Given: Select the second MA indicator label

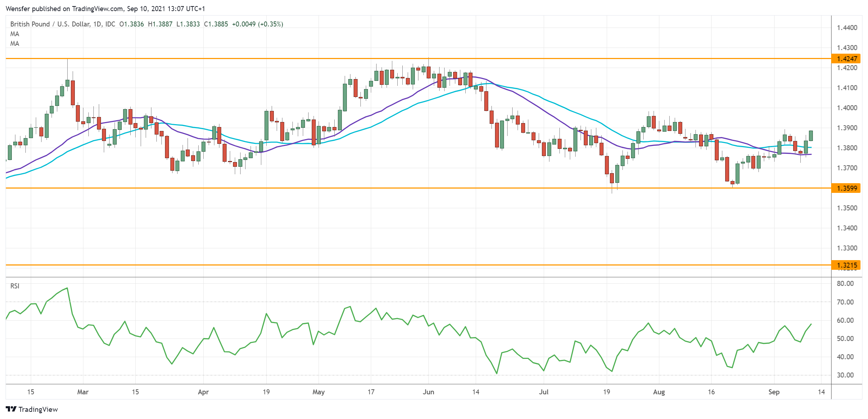Looking at the screenshot, I should click(15, 44).
